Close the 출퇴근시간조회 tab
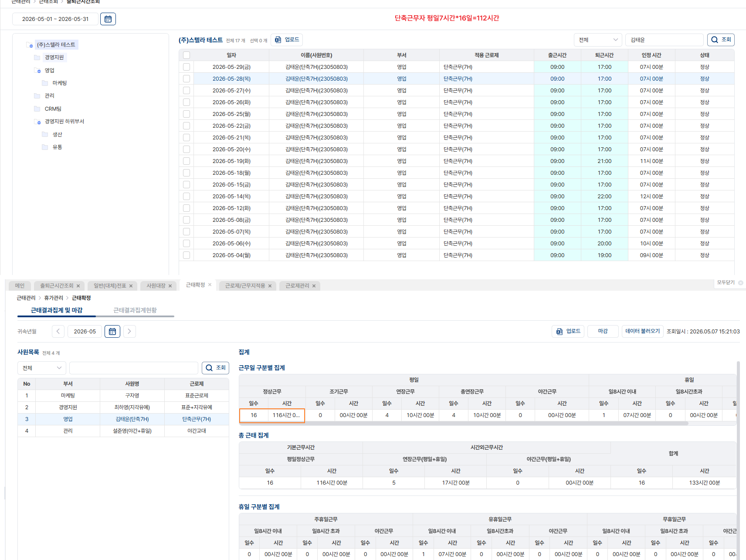Screen dimensions: 746x560 pos(78,286)
